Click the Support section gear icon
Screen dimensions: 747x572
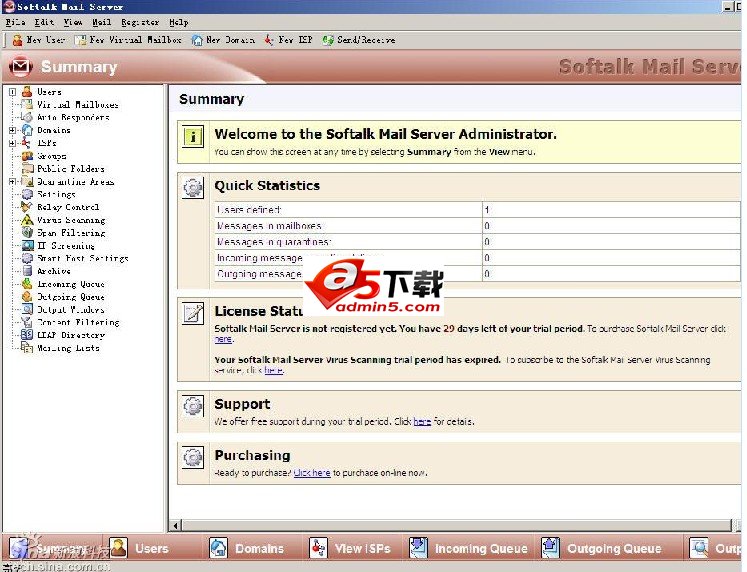click(193, 406)
